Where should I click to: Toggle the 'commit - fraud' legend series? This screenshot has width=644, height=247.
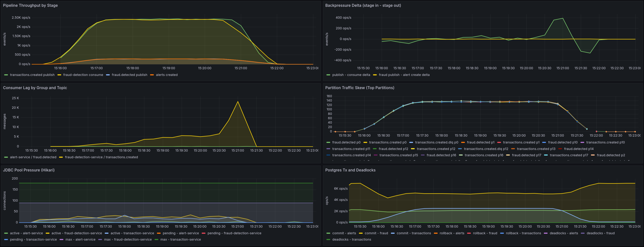pos(376,233)
